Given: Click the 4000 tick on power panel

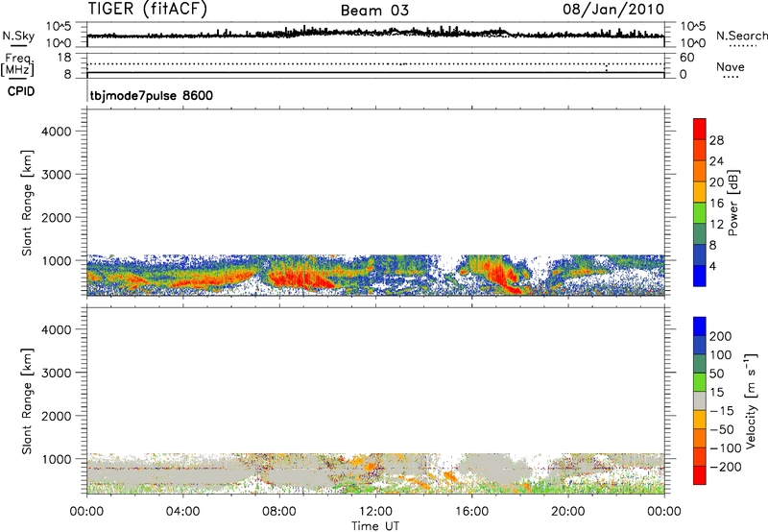Looking at the screenshot, I should click(57, 132).
